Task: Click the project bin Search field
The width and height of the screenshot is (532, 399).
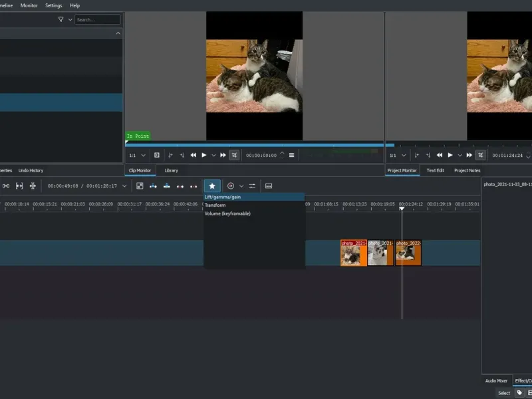Action: tap(97, 20)
